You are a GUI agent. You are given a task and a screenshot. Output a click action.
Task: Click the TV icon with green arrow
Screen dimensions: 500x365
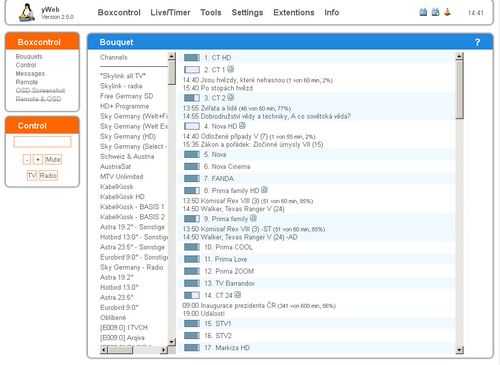[435, 12]
